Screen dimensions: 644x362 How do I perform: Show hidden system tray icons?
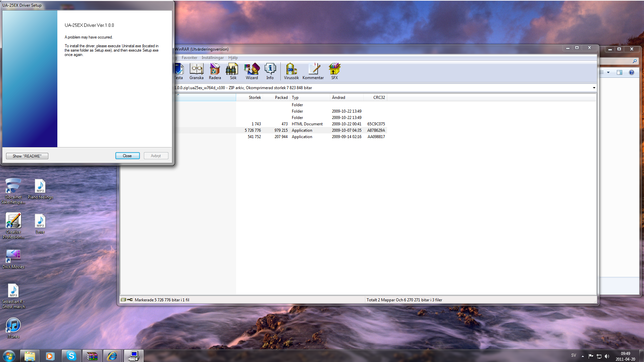tap(583, 356)
